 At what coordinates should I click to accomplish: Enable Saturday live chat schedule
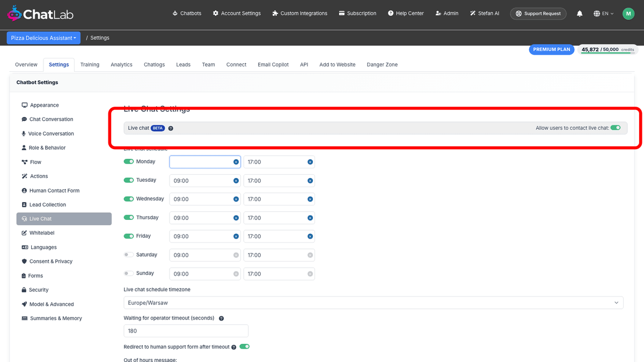(129, 255)
